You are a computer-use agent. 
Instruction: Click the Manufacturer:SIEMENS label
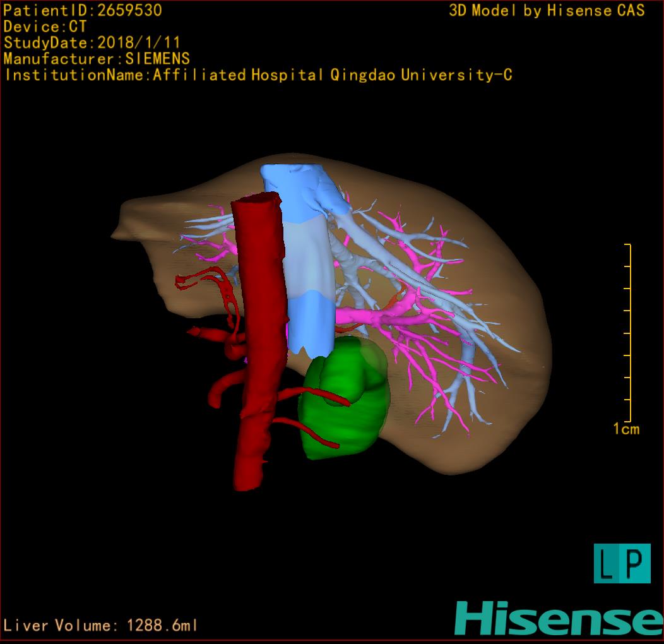click(97, 59)
